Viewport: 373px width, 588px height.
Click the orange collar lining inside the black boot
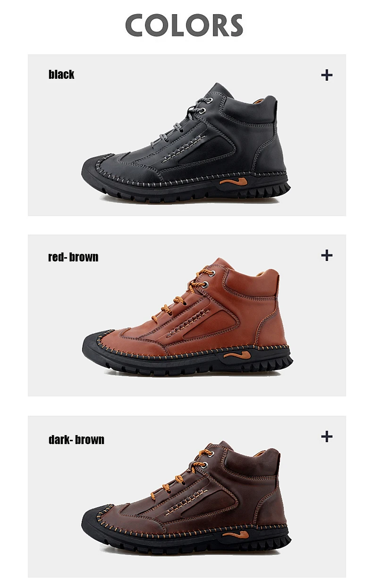pyautogui.click(x=259, y=100)
